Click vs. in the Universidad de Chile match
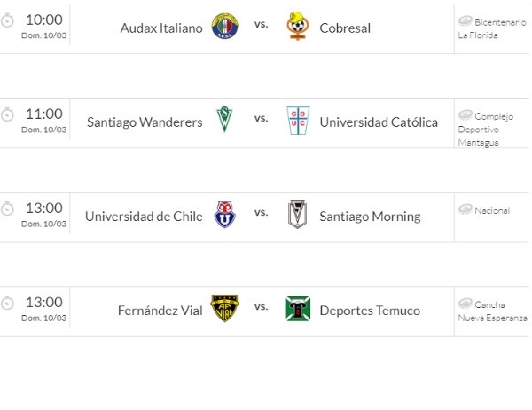532x410 pixels. click(262, 213)
